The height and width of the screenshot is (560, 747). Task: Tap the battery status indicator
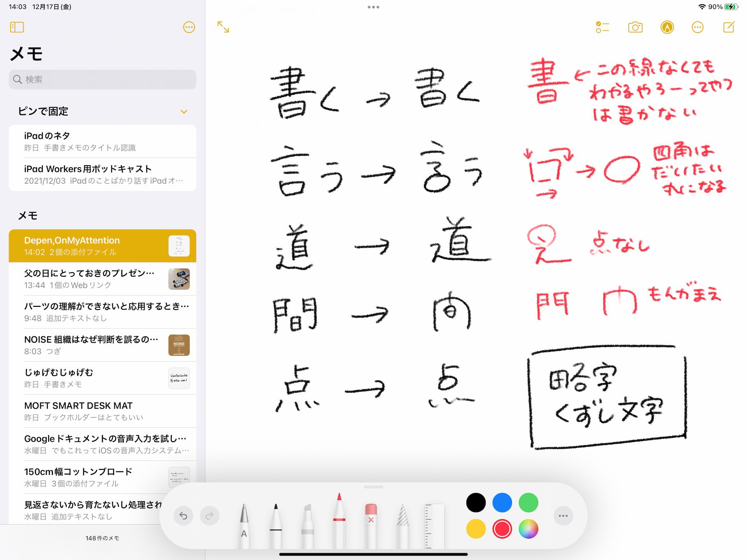731,7
